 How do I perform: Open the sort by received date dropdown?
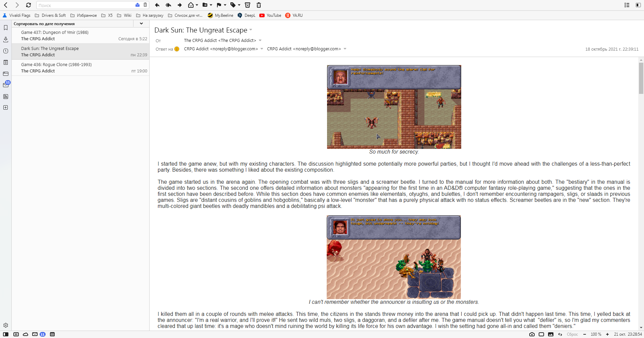(x=141, y=23)
